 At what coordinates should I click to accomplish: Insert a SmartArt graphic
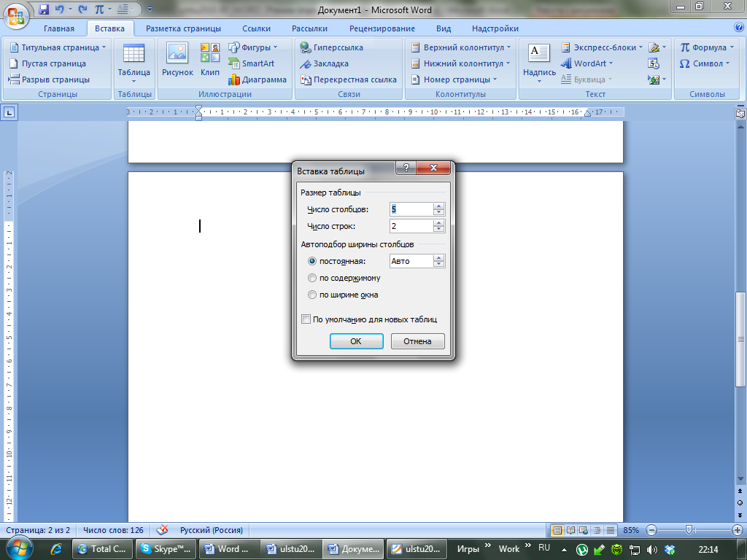click(x=252, y=63)
